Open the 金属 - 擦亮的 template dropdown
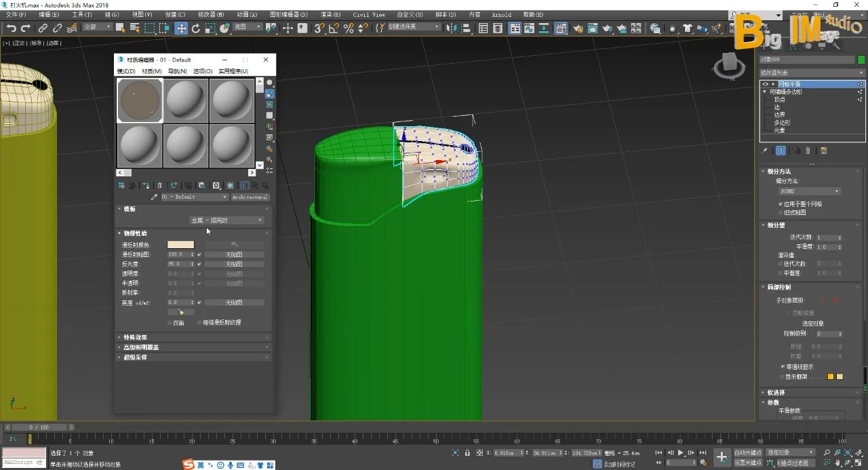Image resolution: width=868 pixels, height=470 pixels. point(226,220)
